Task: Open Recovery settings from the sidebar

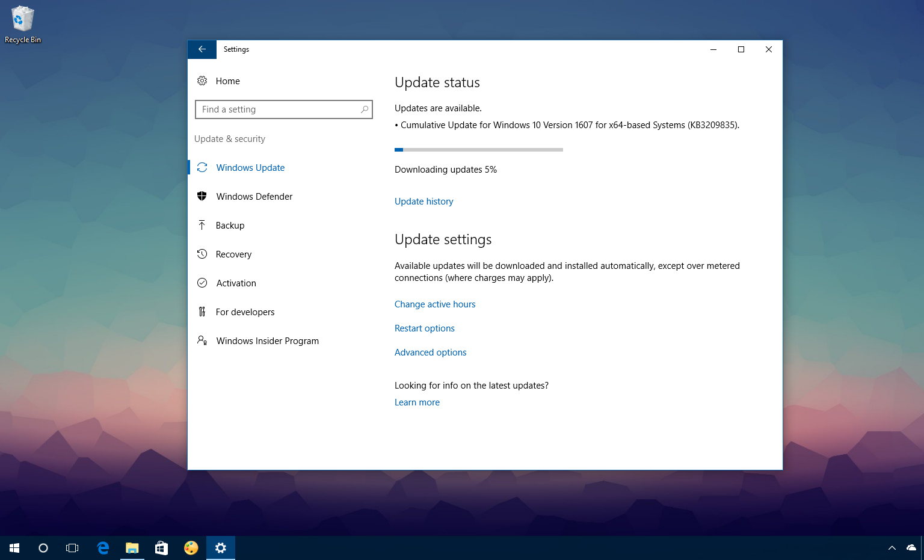Action: click(x=233, y=254)
